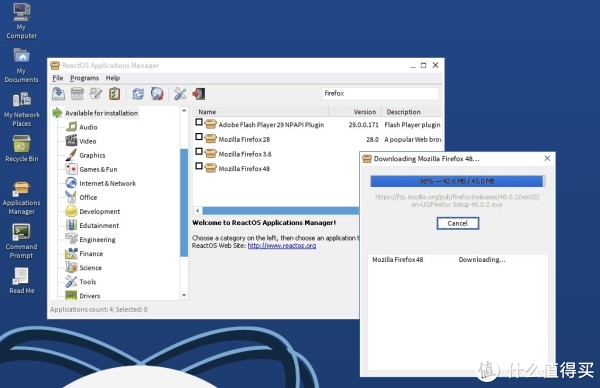Click the category tree vertical scrollbar thumb

[184, 203]
